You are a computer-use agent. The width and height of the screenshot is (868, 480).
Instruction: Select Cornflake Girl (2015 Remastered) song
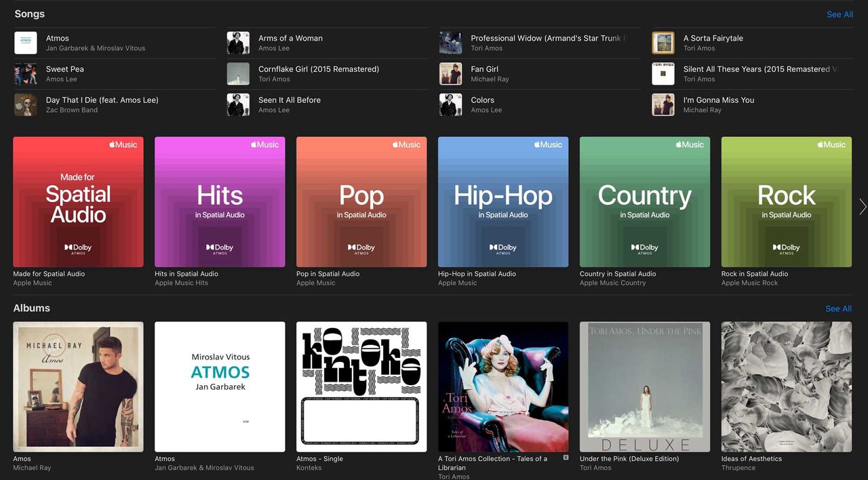327,74
